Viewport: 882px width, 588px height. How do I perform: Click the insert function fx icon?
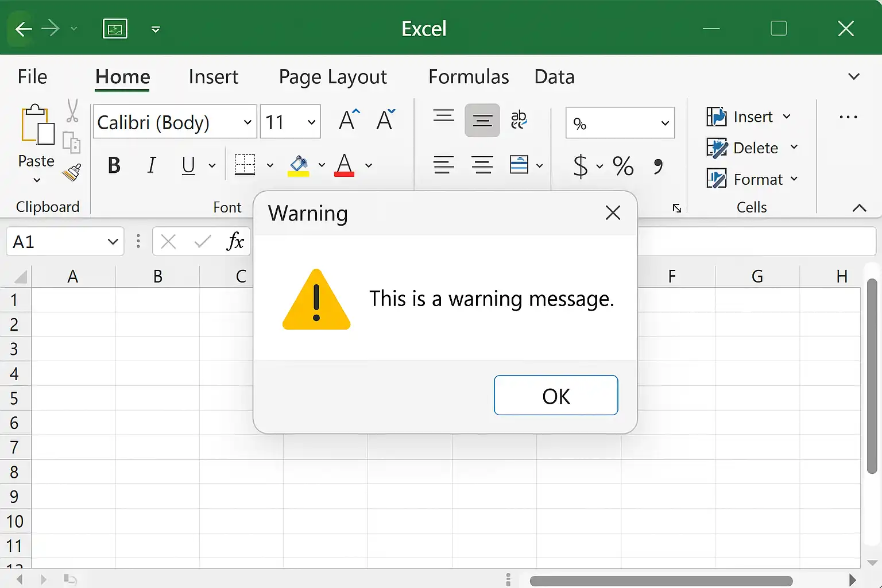pyautogui.click(x=235, y=241)
